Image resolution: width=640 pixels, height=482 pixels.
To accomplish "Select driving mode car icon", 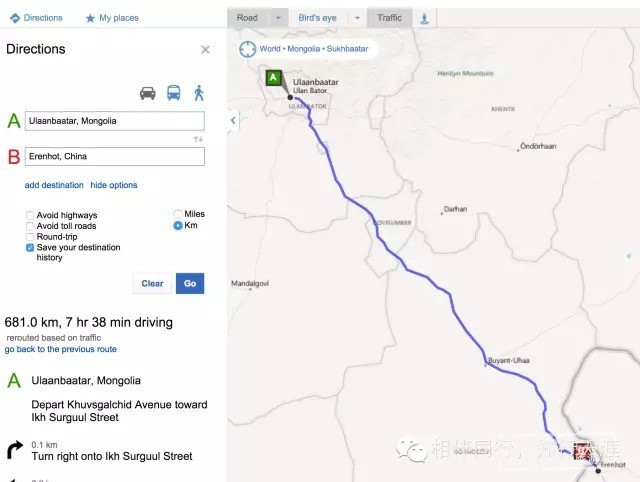I will (147, 93).
